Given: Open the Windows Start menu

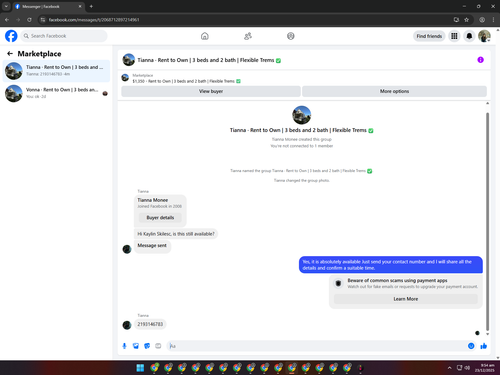Looking at the screenshot, I should (x=140, y=368).
